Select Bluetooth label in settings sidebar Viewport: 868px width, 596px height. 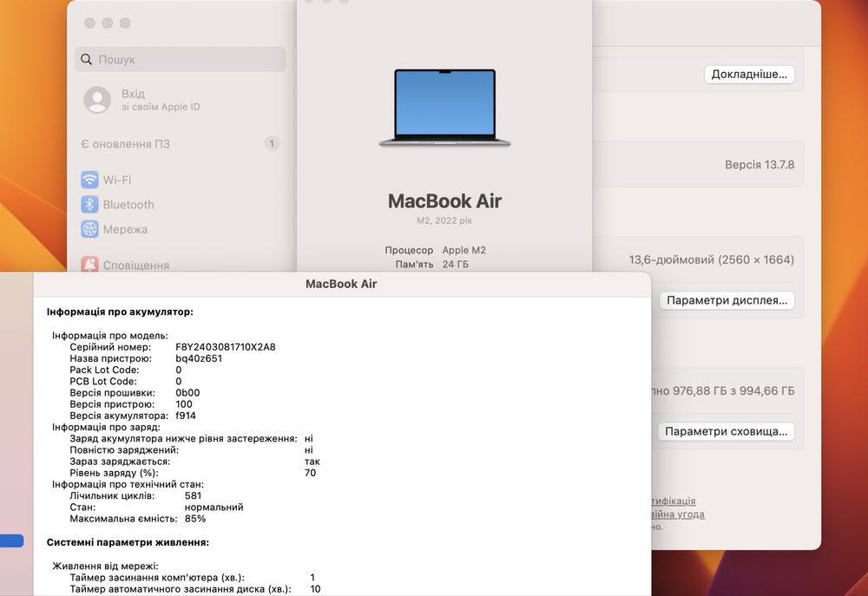128,204
